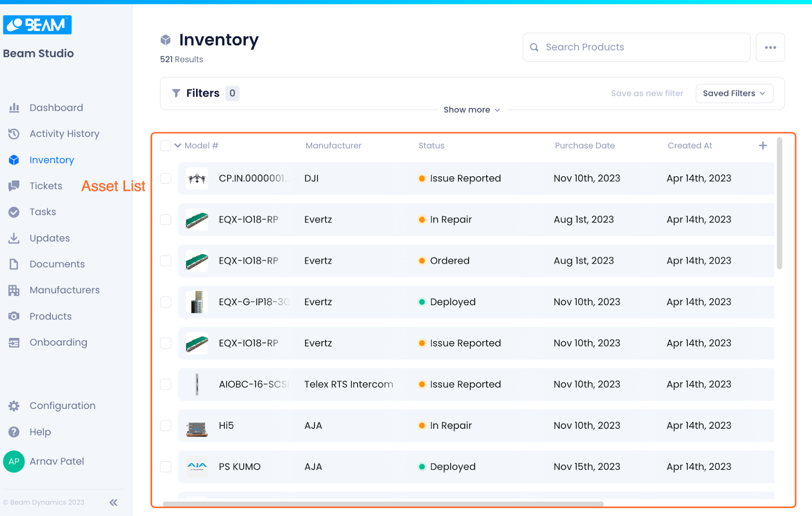
Task: Click the Hi5 model name
Action: [226, 426]
